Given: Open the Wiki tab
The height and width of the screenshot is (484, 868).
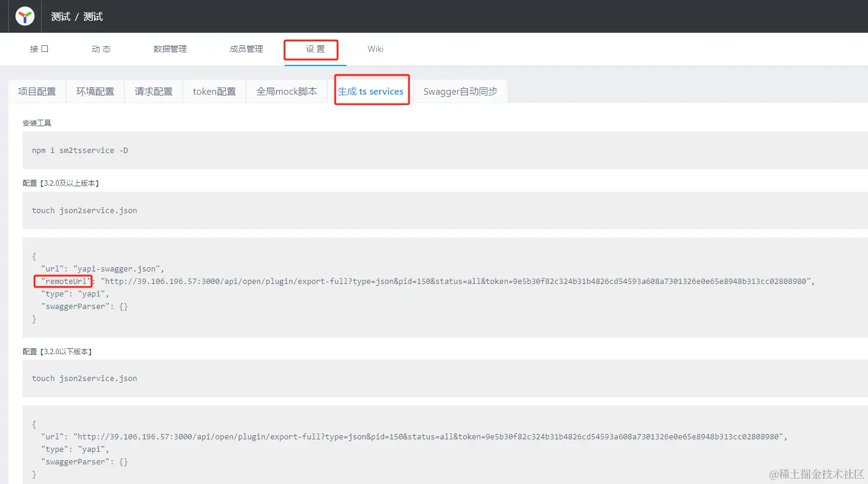Looking at the screenshot, I should [x=376, y=49].
